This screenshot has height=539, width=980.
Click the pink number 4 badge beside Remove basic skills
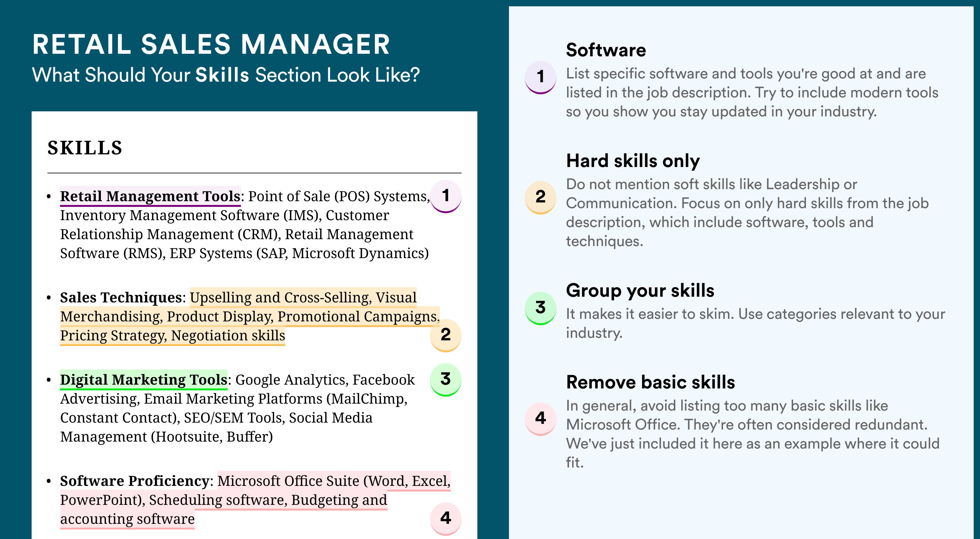click(540, 419)
